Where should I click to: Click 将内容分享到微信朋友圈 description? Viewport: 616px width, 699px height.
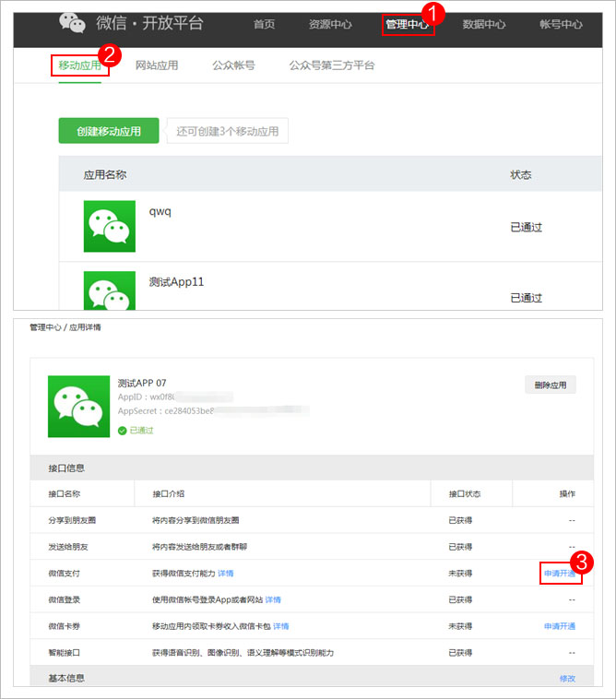tap(195, 520)
